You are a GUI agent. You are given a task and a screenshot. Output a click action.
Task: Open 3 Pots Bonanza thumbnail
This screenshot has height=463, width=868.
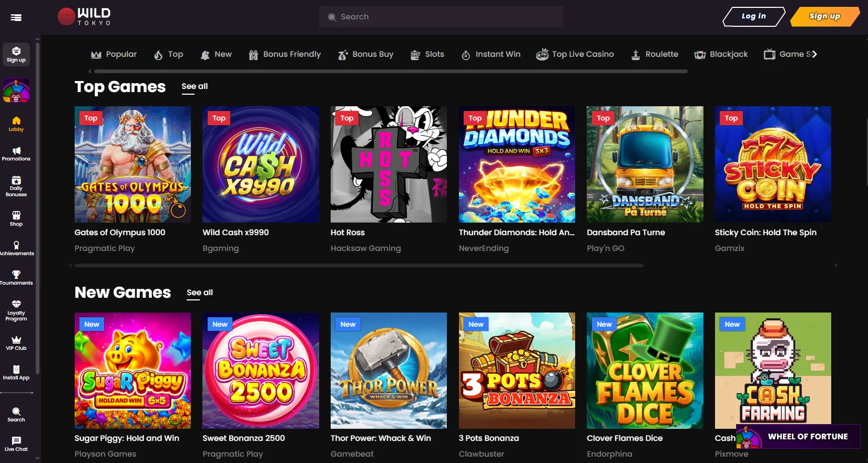[517, 370]
